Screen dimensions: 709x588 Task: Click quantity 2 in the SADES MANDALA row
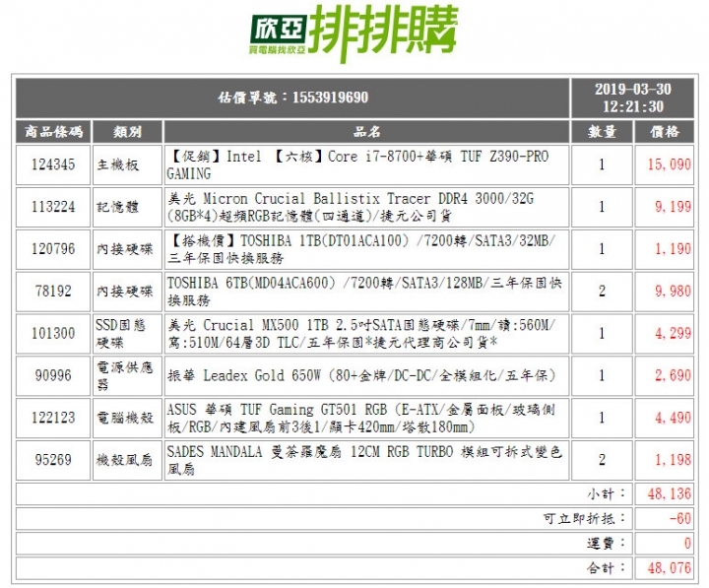click(602, 460)
